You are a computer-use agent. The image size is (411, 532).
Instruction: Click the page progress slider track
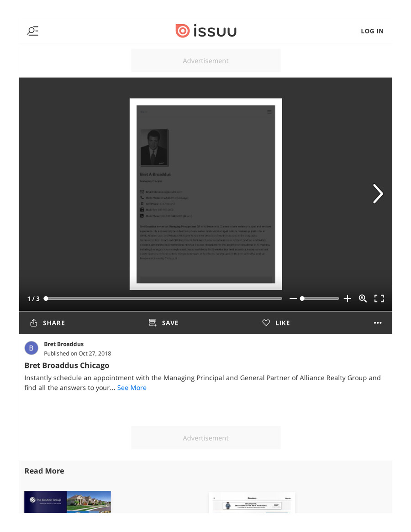163,298
